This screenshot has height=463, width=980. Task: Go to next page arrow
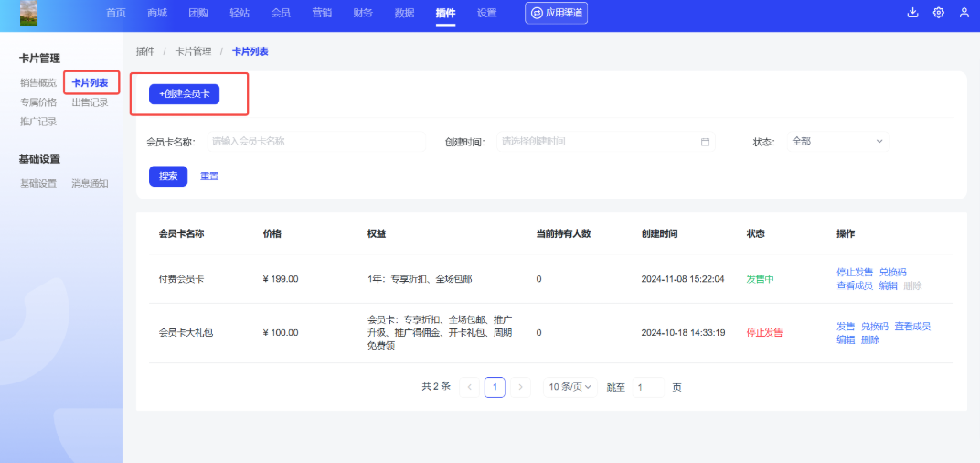(x=520, y=387)
